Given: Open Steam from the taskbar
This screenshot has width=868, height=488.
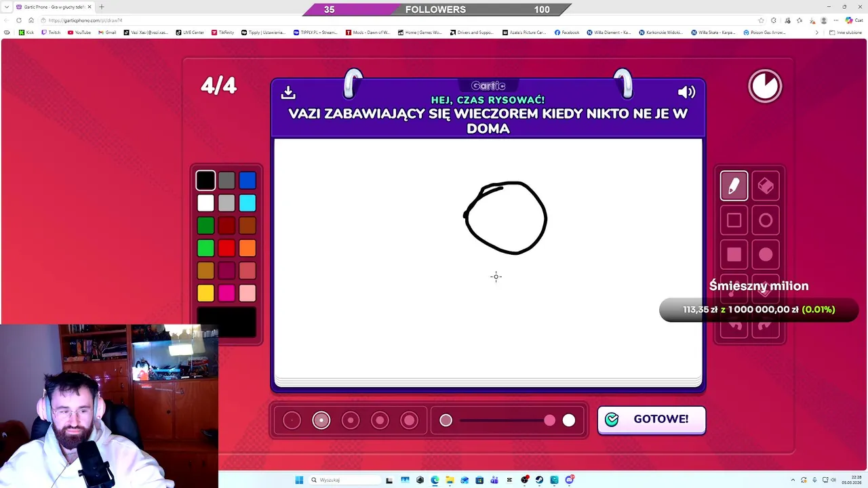Looking at the screenshot, I should pyautogui.click(x=539, y=480).
